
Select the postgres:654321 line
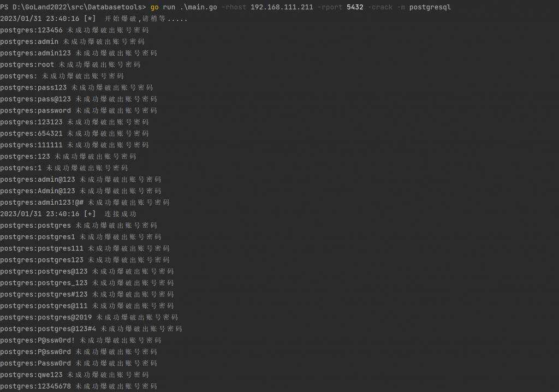click(74, 133)
